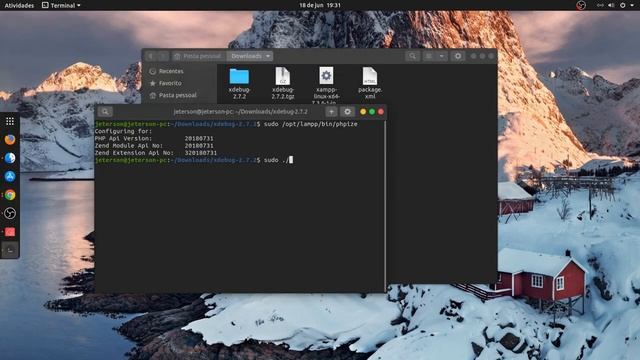Click the line 'PHP Api Version: 20180731'

point(154,138)
